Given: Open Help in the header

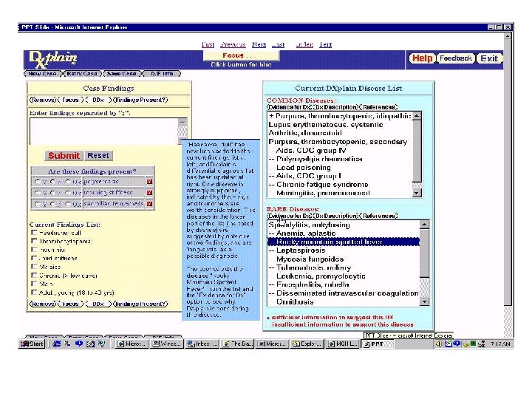Looking at the screenshot, I should click(422, 58).
